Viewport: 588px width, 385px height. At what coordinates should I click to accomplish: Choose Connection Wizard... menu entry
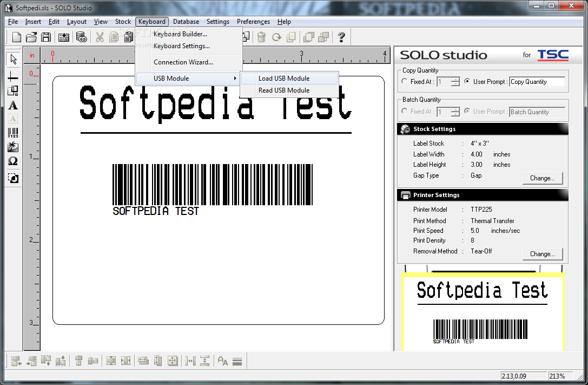tap(189, 62)
